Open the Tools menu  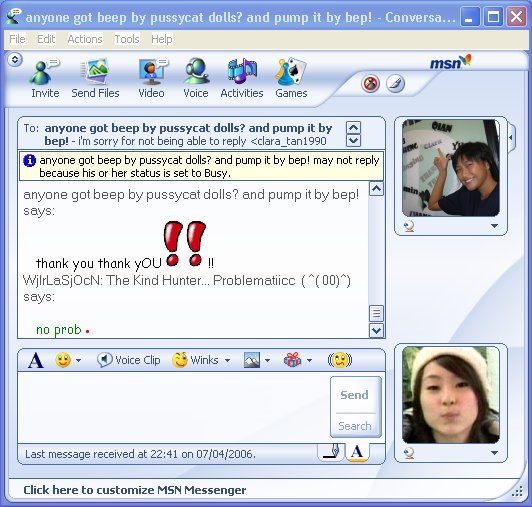coord(127,39)
